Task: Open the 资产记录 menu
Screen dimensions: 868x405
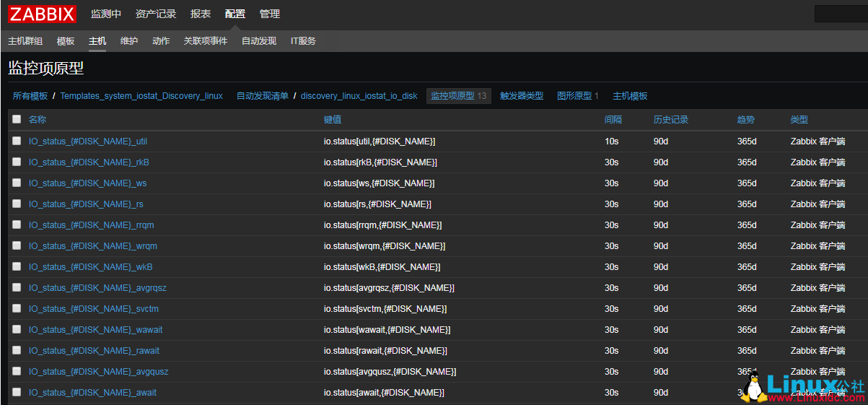Action: (x=156, y=14)
